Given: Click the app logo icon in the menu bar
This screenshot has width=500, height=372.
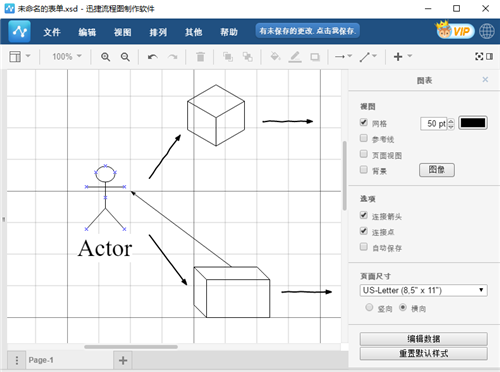Looking at the screenshot, I should [x=20, y=32].
